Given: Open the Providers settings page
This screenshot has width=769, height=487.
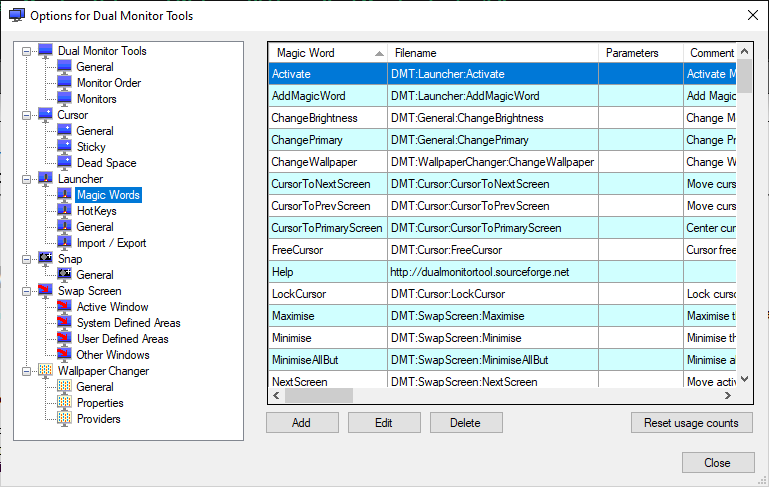Looking at the screenshot, I should click(x=99, y=419).
